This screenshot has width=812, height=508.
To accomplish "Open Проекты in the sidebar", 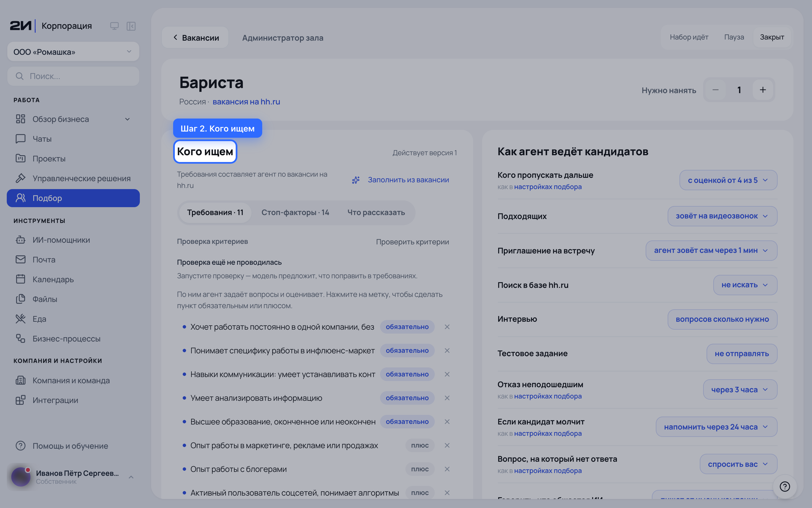I will coord(73,159).
